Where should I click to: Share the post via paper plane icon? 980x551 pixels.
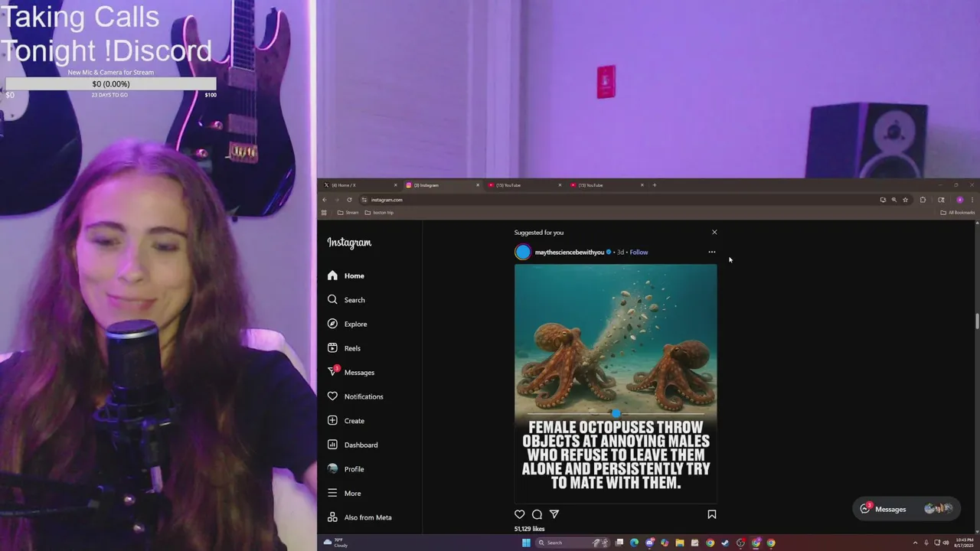click(554, 514)
